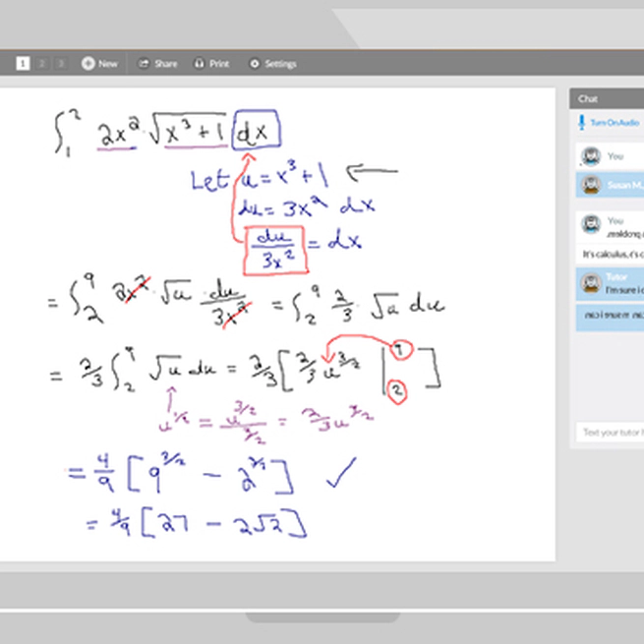This screenshot has height=644, width=644.
Task: Click your avatar on first chat message
Action: coord(591,156)
